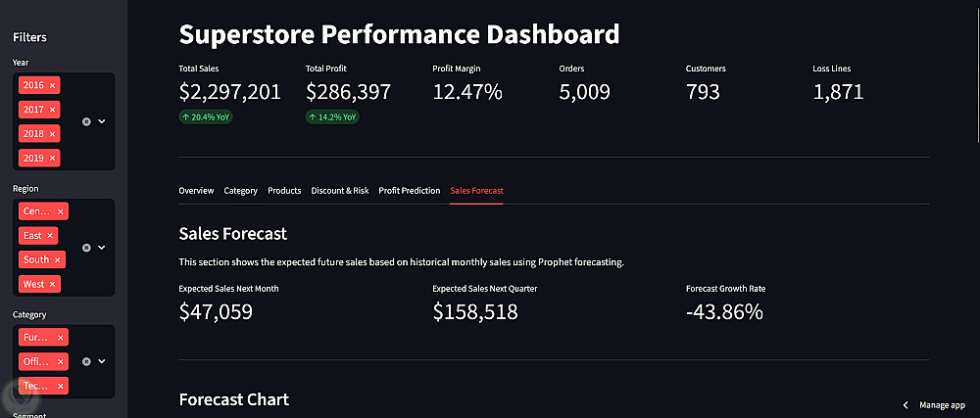Expand the Region filter dropdown
This screenshot has width=980, height=418.
102,248
